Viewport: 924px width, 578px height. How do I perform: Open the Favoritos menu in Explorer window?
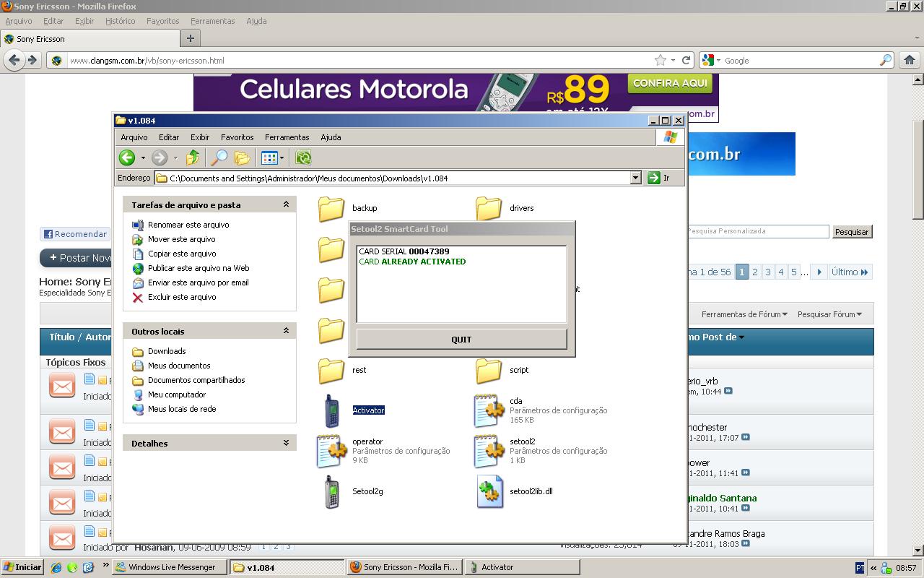pyautogui.click(x=237, y=137)
